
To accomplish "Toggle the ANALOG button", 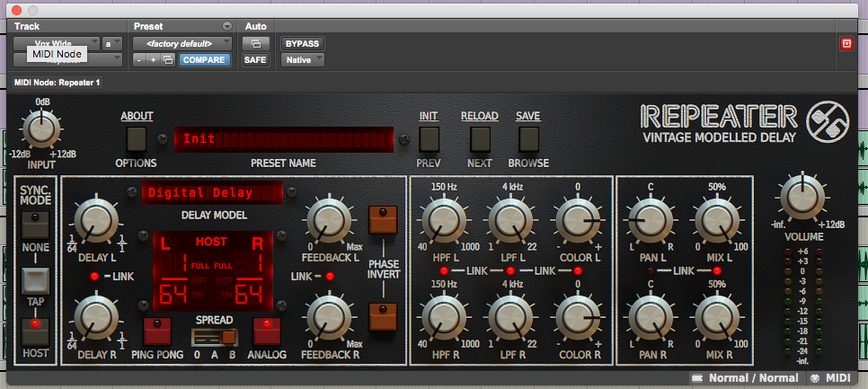I will [268, 331].
